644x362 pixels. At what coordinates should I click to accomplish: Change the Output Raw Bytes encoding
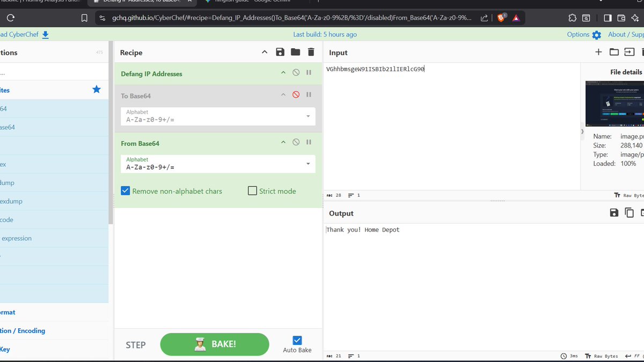(x=602, y=356)
